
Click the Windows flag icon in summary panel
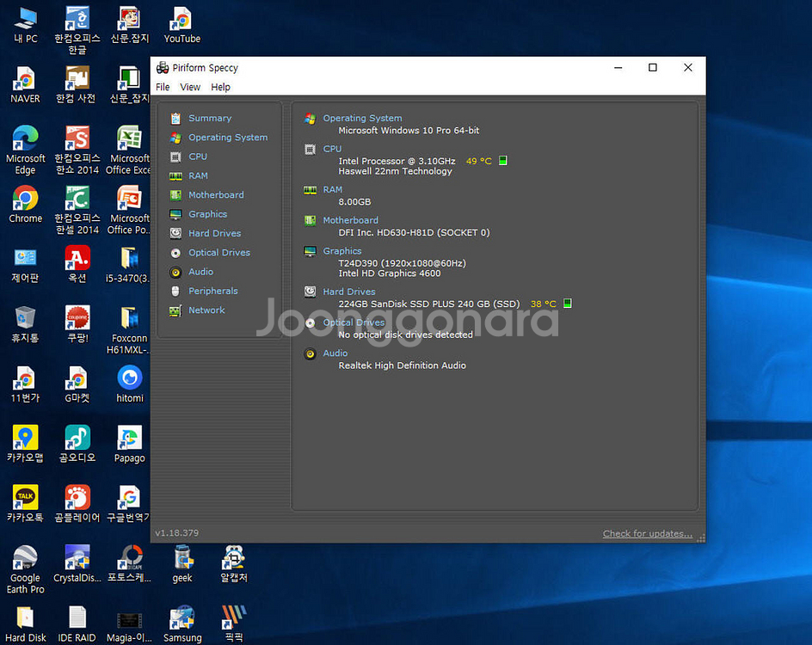(x=311, y=119)
